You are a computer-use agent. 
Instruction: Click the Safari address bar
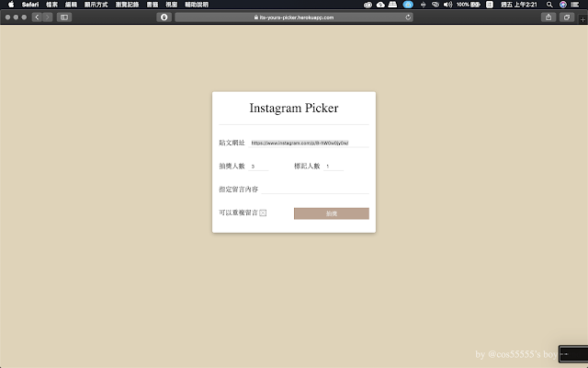(294, 17)
